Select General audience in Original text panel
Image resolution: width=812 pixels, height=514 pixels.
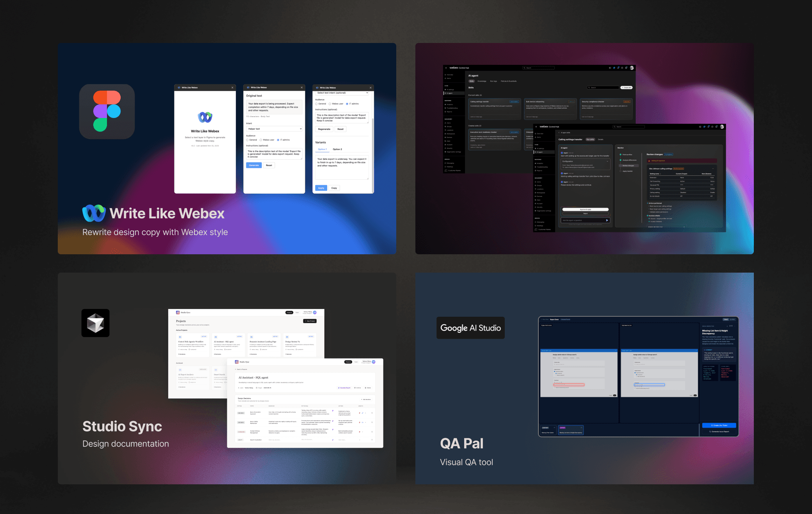click(247, 140)
